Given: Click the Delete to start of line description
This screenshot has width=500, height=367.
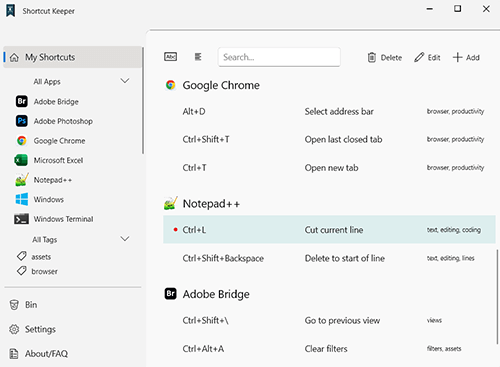Looking at the screenshot, I should coord(345,258).
